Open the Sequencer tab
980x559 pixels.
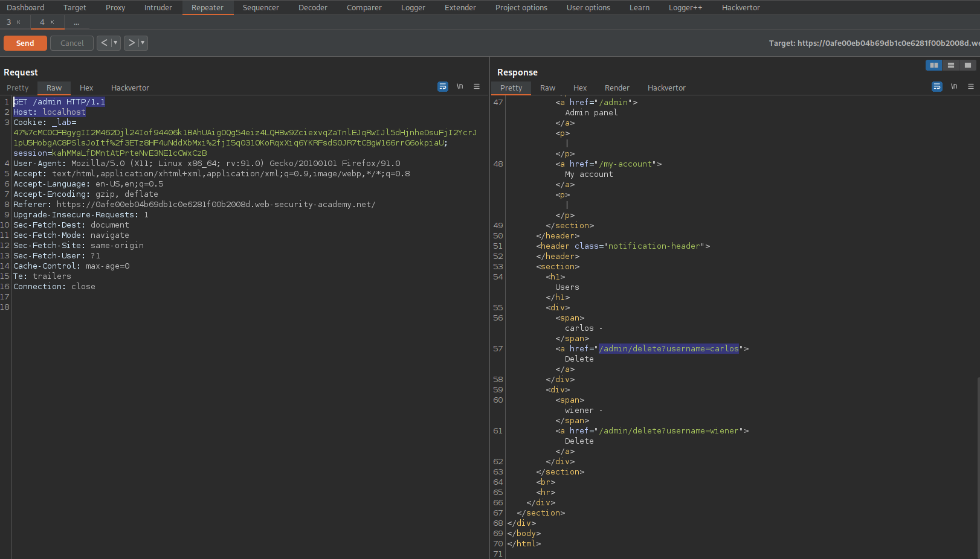point(261,8)
